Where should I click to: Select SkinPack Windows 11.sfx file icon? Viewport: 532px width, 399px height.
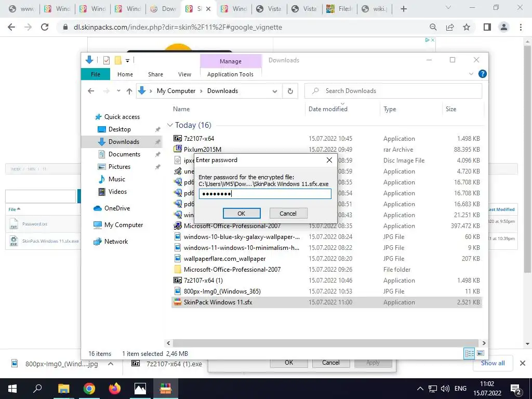178,302
